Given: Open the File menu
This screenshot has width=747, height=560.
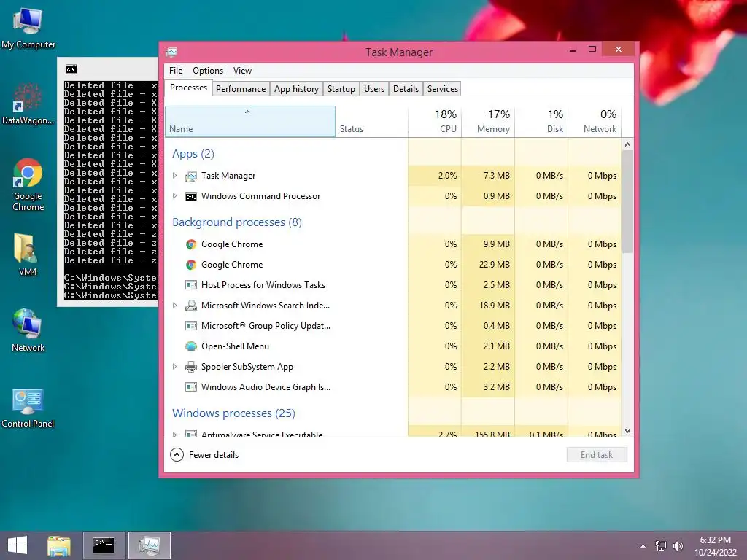Looking at the screenshot, I should coord(176,71).
